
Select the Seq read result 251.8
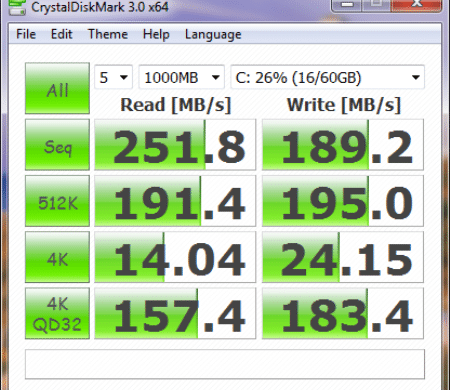click(175, 145)
